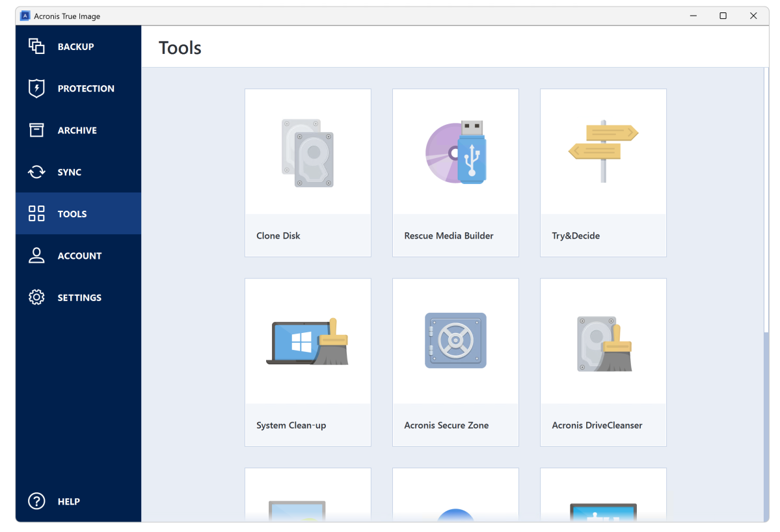
Task: Open the HELP menu label
Action: (x=69, y=501)
